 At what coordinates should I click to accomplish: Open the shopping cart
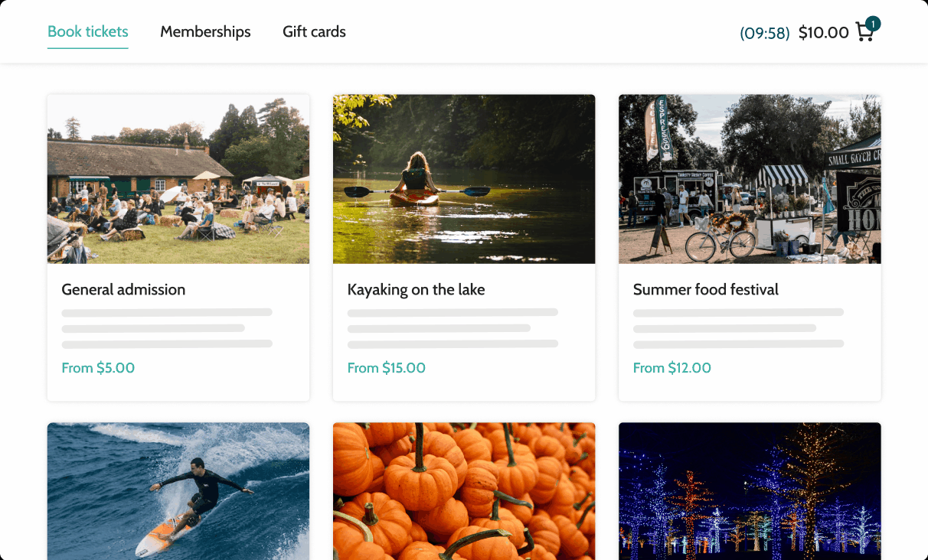[864, 32]
